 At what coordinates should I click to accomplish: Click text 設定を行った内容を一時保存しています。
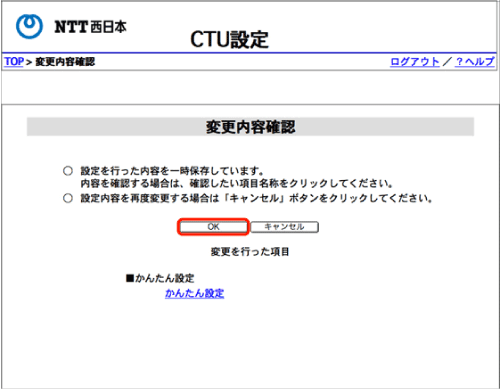tap(172, 171)
